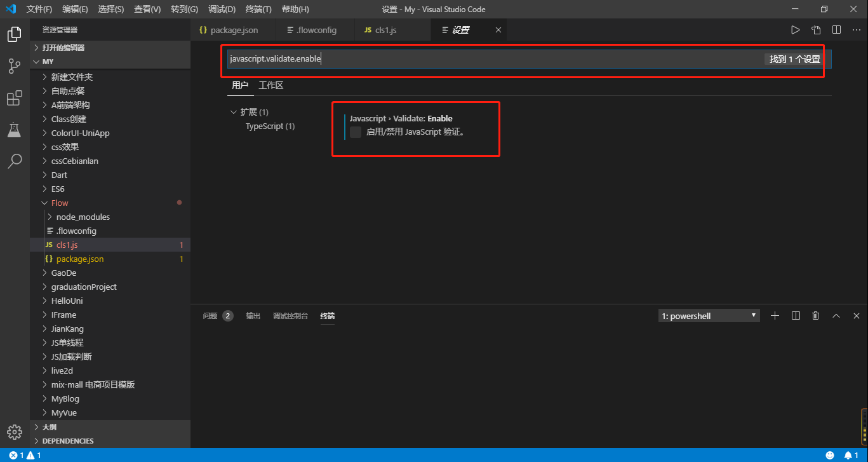The height and width of the screenshot is (462, 868).
Task: Show errors and warnings count in status bar
Action: coord(25,455)
